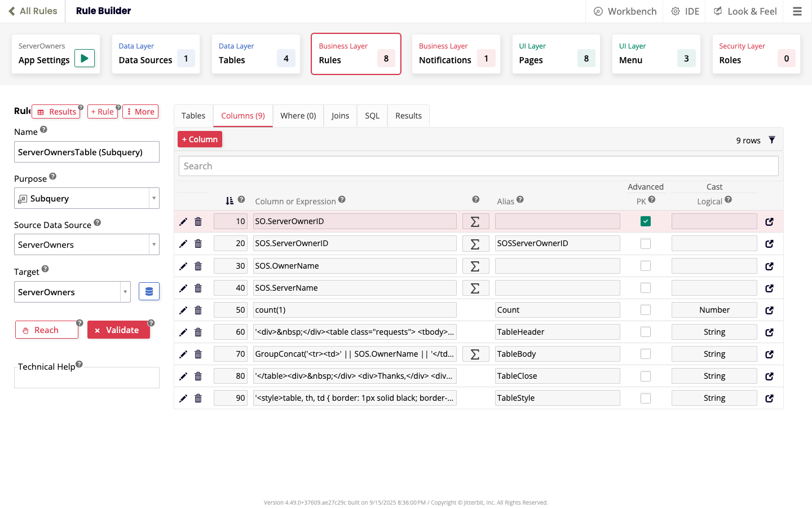Switch to the SQL tab
The width and height of the screenshot is (812, 508).
372,116
